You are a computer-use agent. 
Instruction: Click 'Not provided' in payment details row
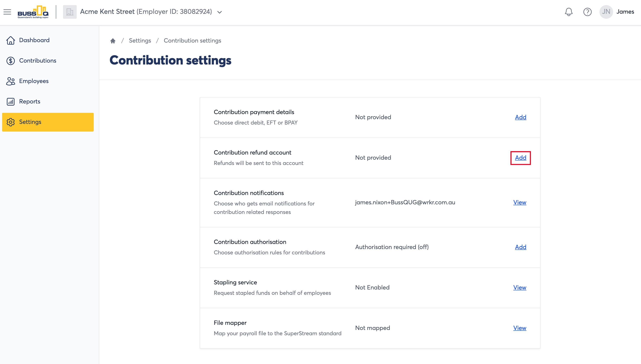click(x=373, y=117)
